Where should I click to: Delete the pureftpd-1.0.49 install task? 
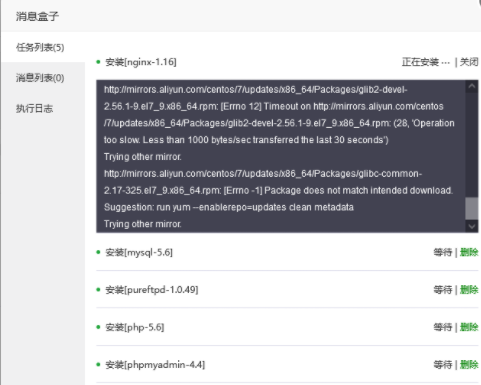pyautogui.click(x=469, y=290)
